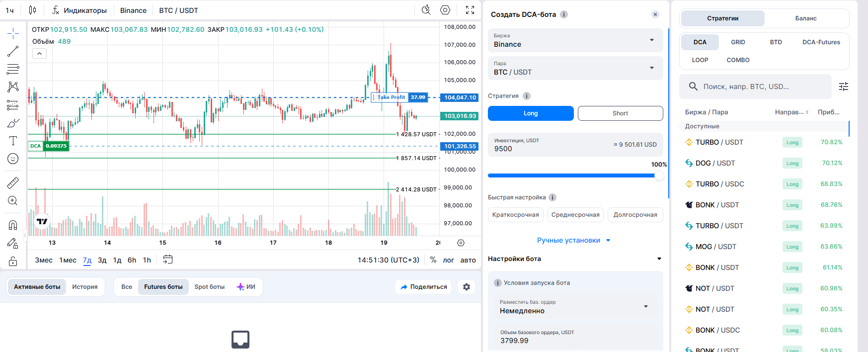
Task: Open bots list settings gear
Action: pos(466,287)
